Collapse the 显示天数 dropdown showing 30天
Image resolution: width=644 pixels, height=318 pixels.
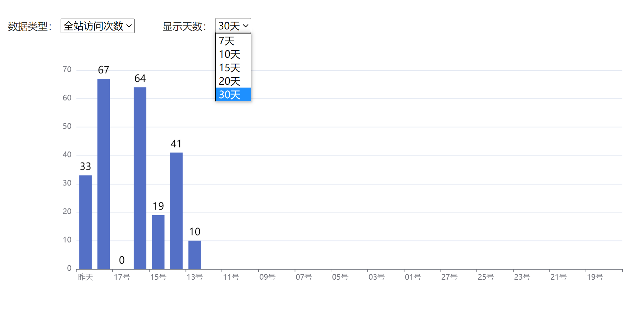pos(233,26)
